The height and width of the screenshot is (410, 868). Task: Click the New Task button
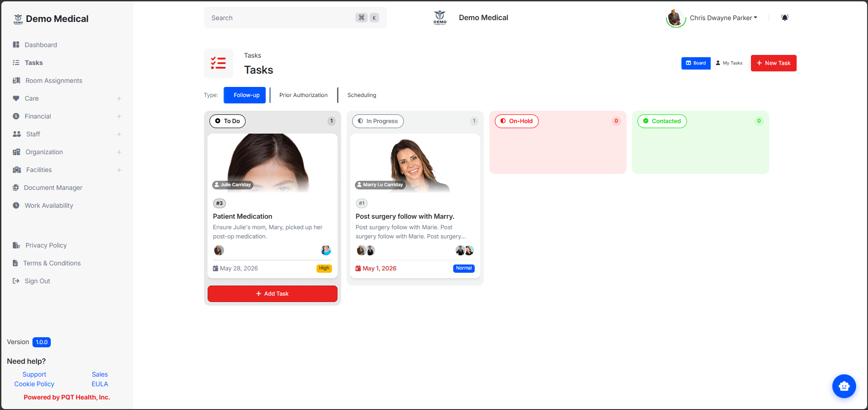point(773,63)
